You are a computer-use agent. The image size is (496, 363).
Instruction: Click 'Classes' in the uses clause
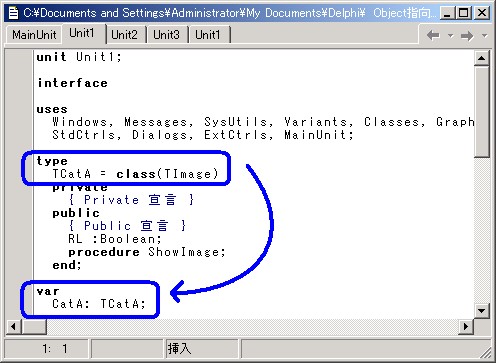391,122
